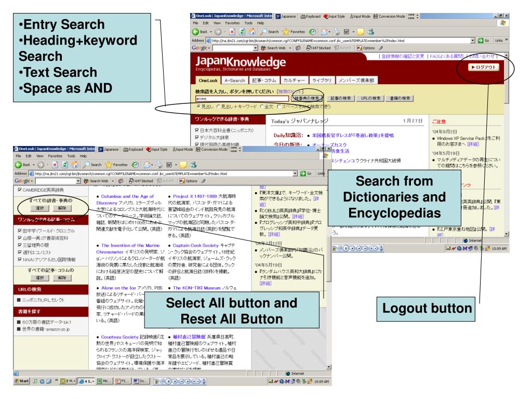Click Back arrow in the bottom window
This screenshot has height=399, width=532.
pyautogui.click(x=18, y=165)
